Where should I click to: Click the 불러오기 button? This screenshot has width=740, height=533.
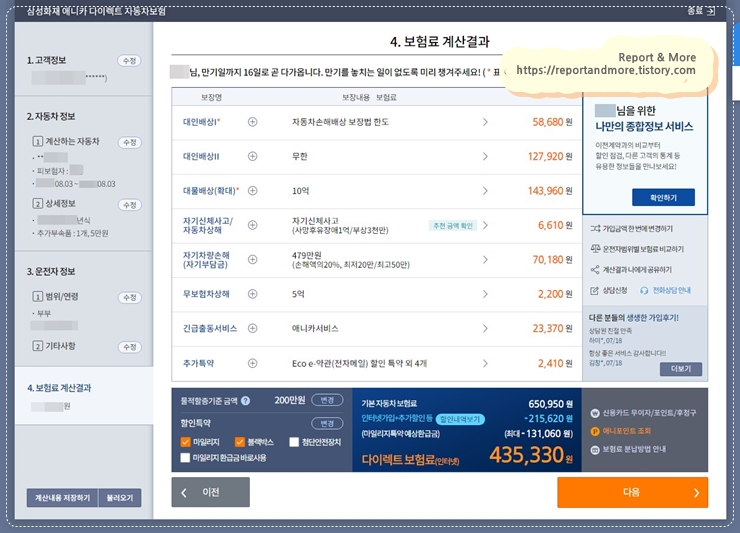[120, 498]
